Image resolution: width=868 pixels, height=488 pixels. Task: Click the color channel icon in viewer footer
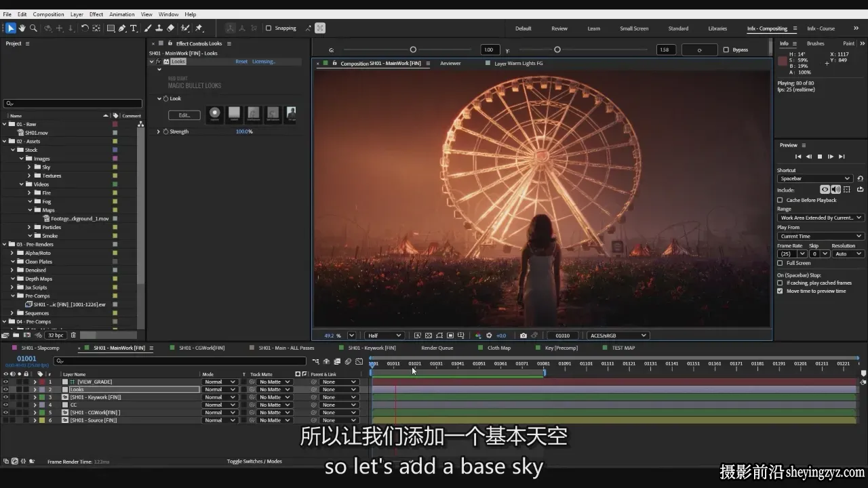pos(478,335)
